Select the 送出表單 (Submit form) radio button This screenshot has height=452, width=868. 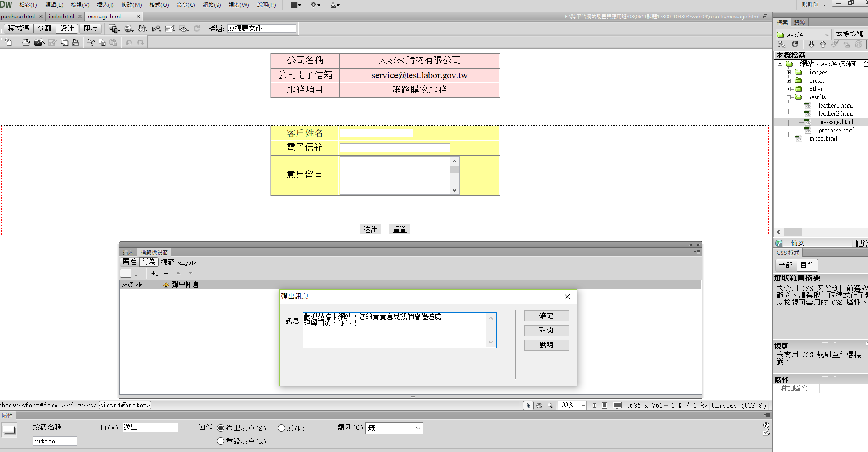tap(221, 428)
